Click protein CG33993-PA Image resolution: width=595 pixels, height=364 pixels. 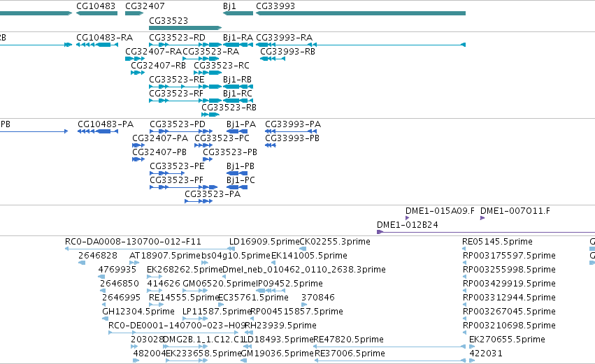291,131
